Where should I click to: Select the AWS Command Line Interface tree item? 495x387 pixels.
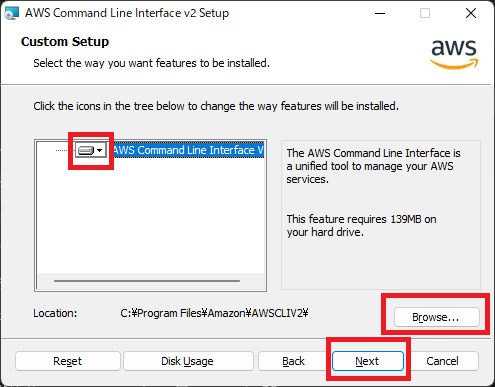click(188, 150)
